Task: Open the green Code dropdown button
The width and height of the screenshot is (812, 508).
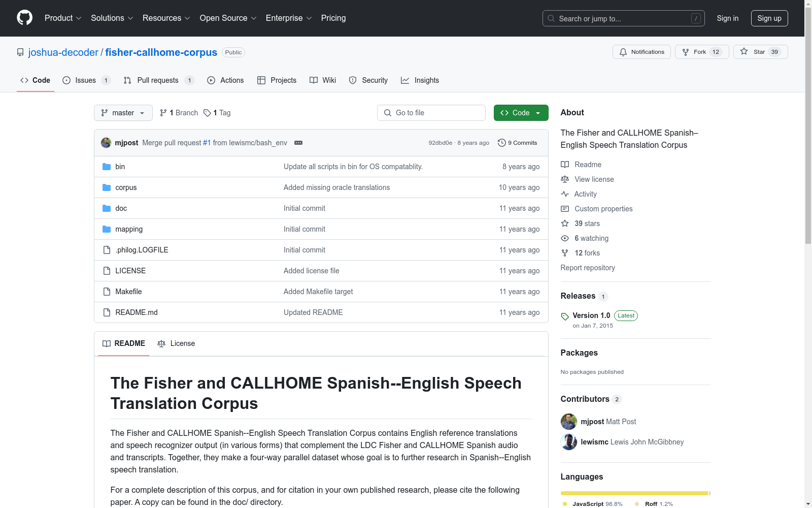Action: 521,113
